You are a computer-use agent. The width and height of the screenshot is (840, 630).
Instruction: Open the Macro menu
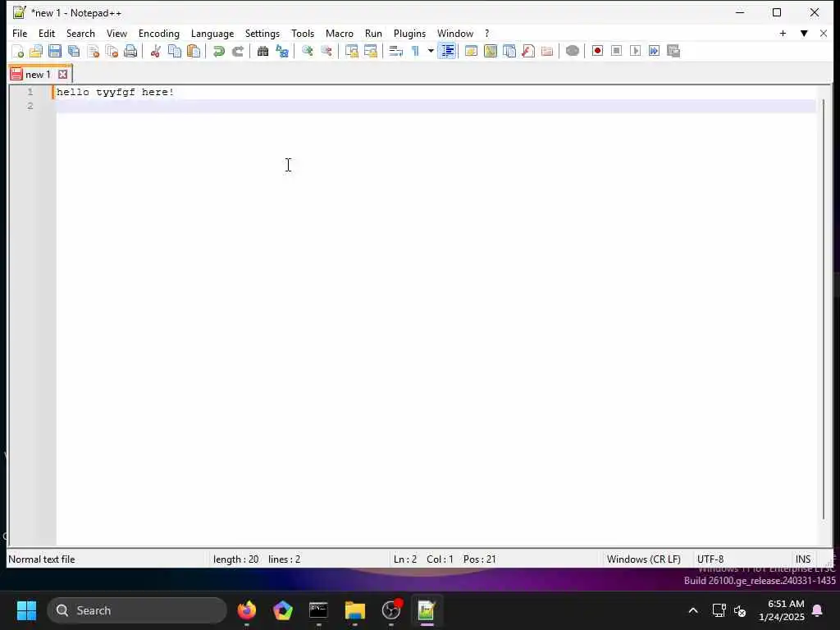(x=339, y=33)
